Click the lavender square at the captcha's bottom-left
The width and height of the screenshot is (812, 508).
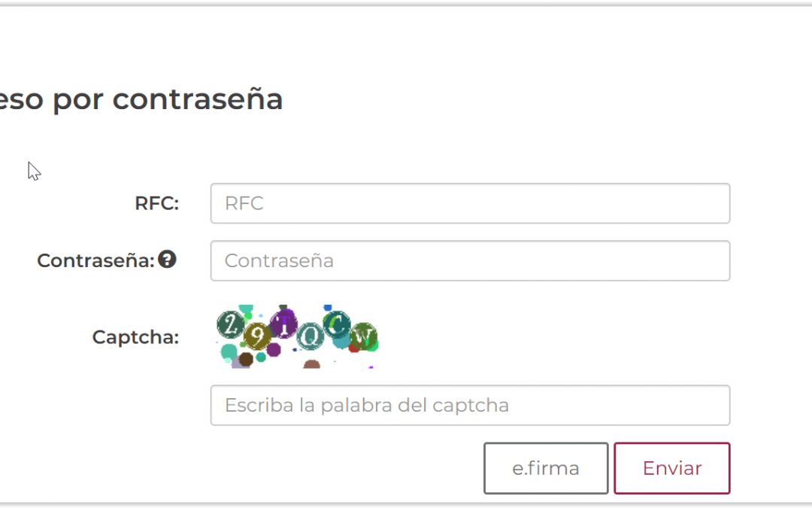[x=238, y=364]
